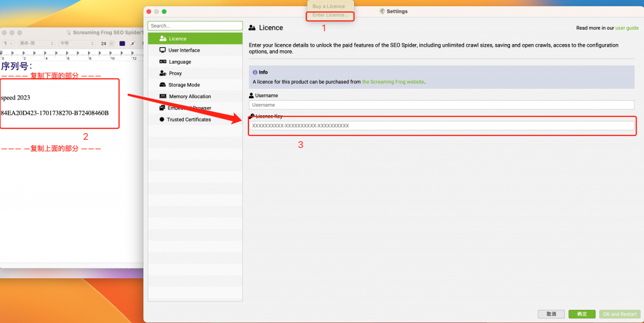Select the Licence sidebar icon
The height and width of the screenshot is (323, 644).
[x=163, y=38]
